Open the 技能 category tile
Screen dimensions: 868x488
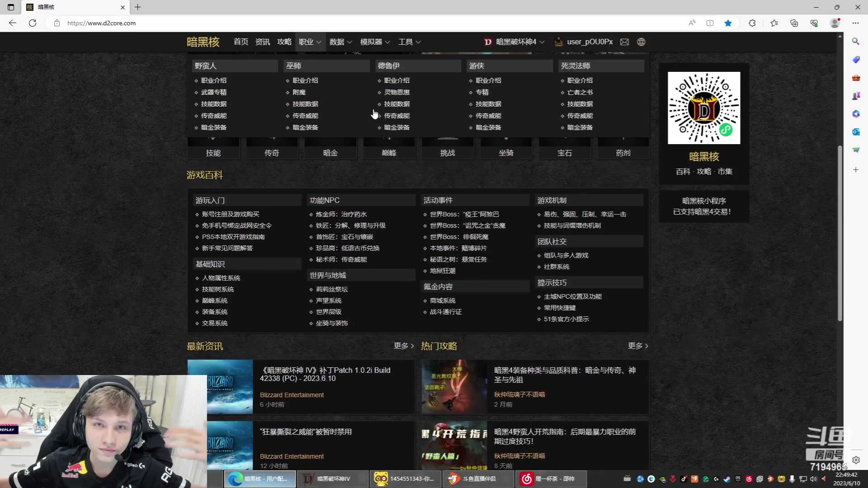pos(213,149)
